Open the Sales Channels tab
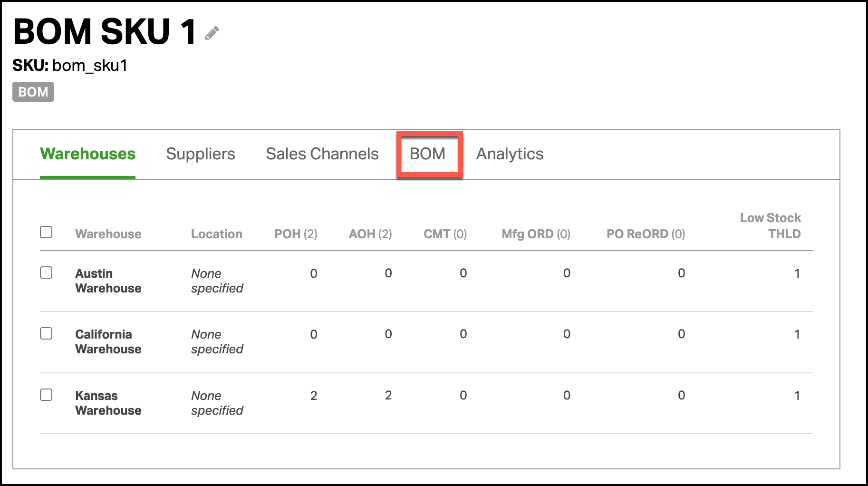The width and height of the screenshot is (868, 486). coord(322,154)
